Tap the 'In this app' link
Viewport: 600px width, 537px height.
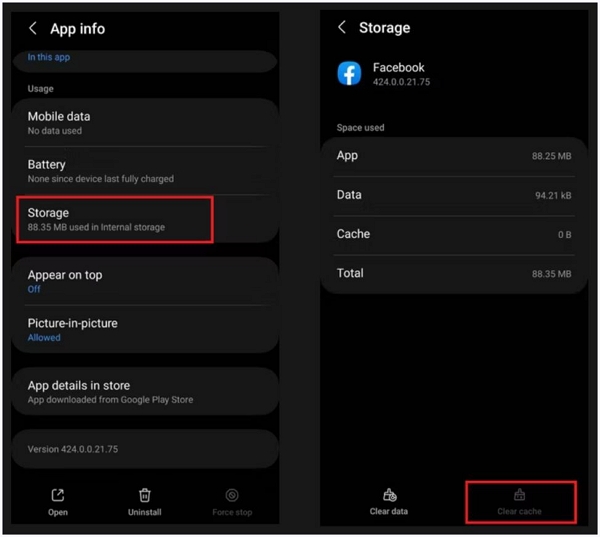pyautogui.click(x=49, y=57)
